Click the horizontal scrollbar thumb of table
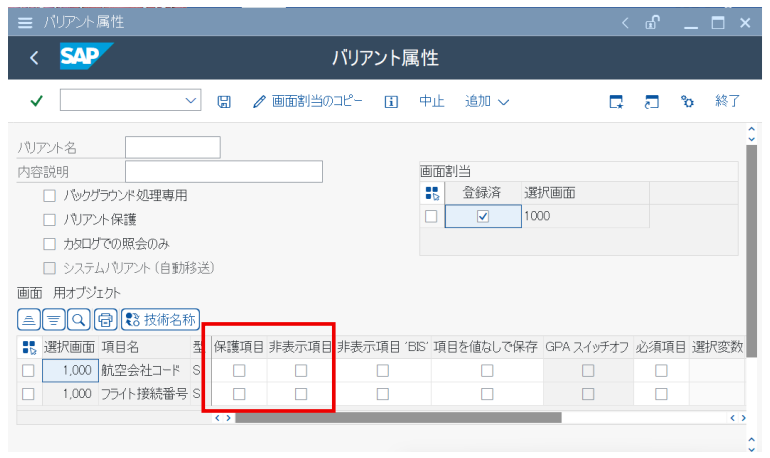The height and width of the screenshot is (458, 770). click(398, 418)
